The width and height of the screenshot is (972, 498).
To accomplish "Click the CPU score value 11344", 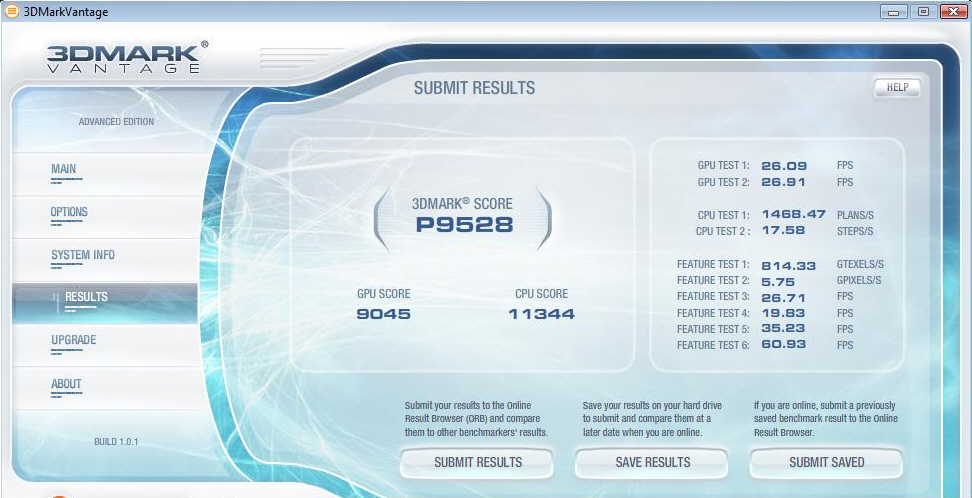I will click(541, 314).
